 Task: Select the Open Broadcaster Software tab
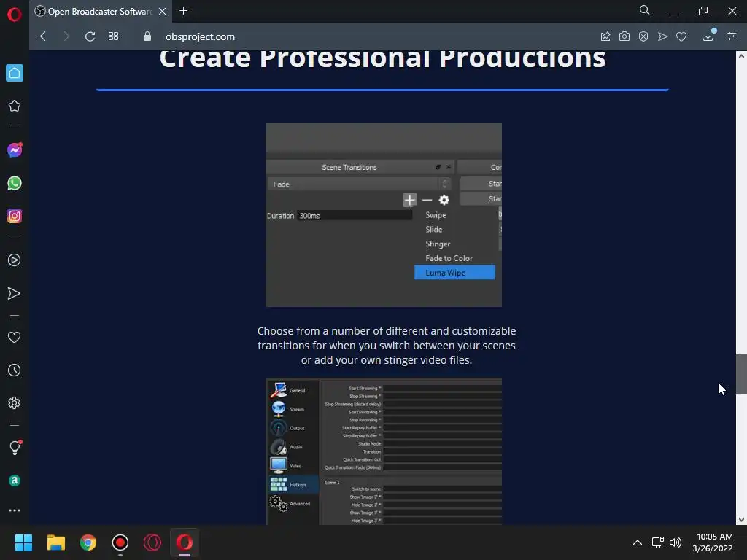(100, 12)
